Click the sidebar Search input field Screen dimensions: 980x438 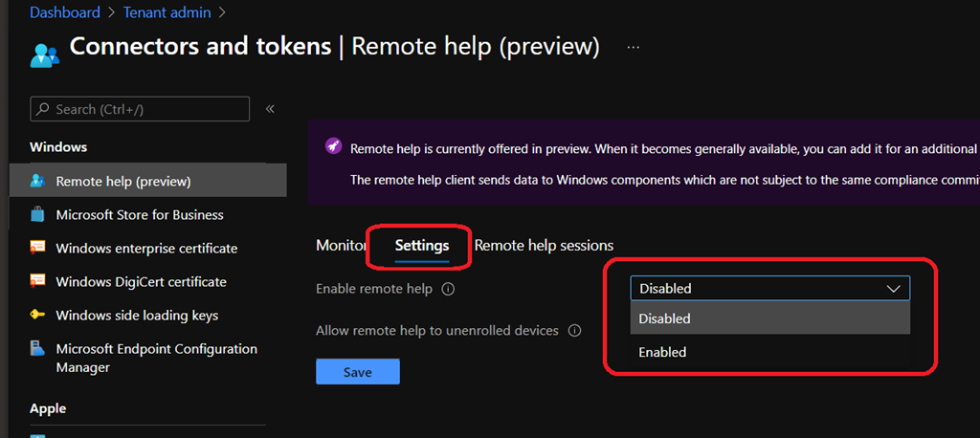click(x=140, y=109)
